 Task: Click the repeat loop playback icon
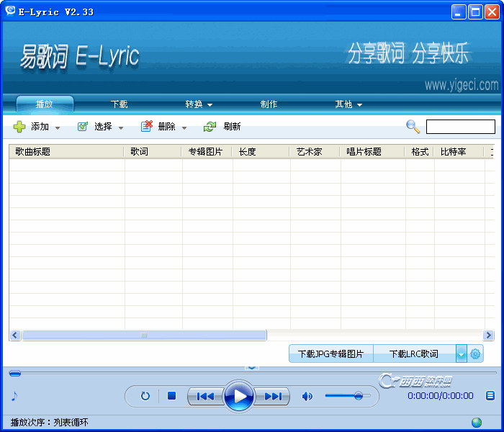point(145,396)
